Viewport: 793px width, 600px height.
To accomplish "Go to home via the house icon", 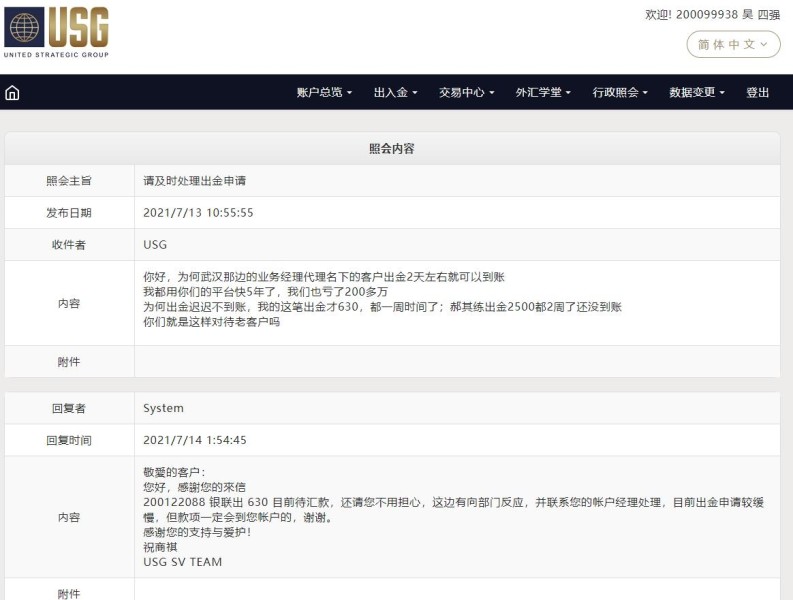I will [x=12, y=93].
